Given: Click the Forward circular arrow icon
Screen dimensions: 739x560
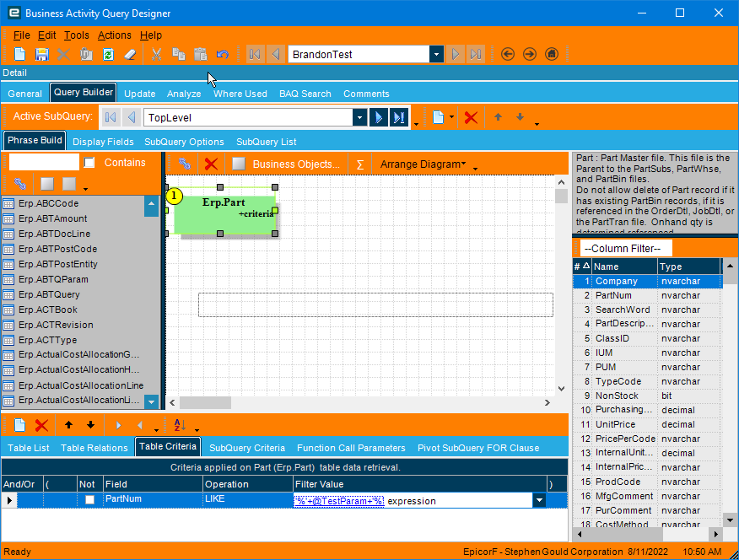Looking at the screenshot, I should (x=530, y=54).
